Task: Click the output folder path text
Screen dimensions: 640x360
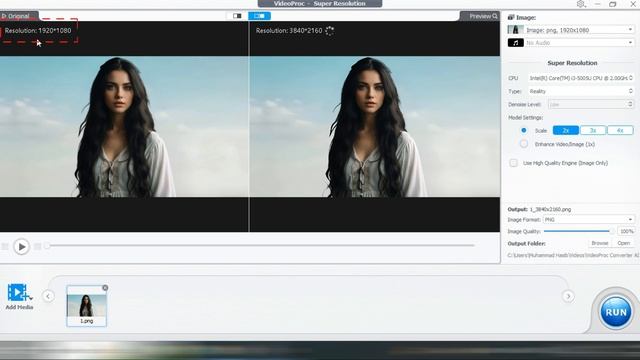Action: [x=573, y=255]
